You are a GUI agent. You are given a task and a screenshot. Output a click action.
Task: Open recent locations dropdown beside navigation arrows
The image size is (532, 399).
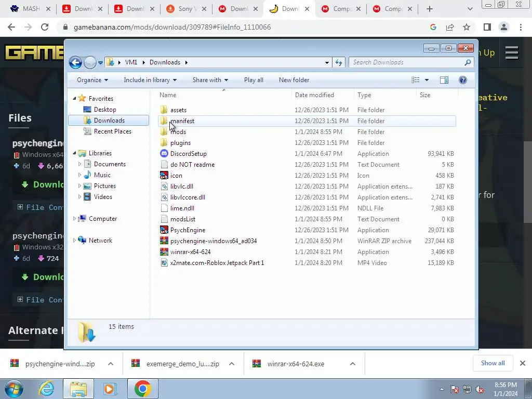100,63
